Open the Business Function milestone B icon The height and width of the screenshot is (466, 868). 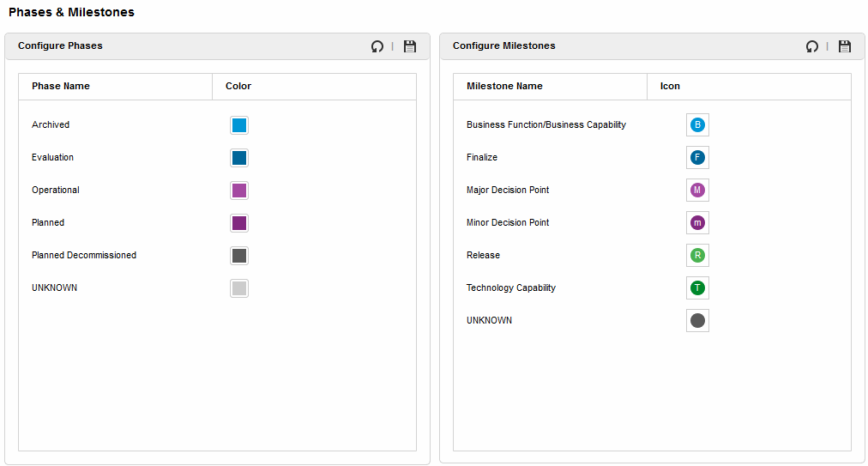click(x=697, y=125)
